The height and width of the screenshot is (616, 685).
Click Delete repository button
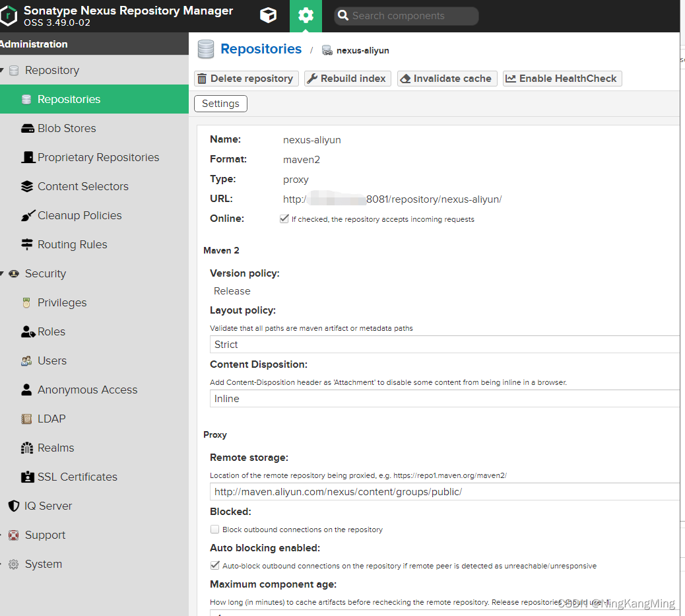point(246,79)
